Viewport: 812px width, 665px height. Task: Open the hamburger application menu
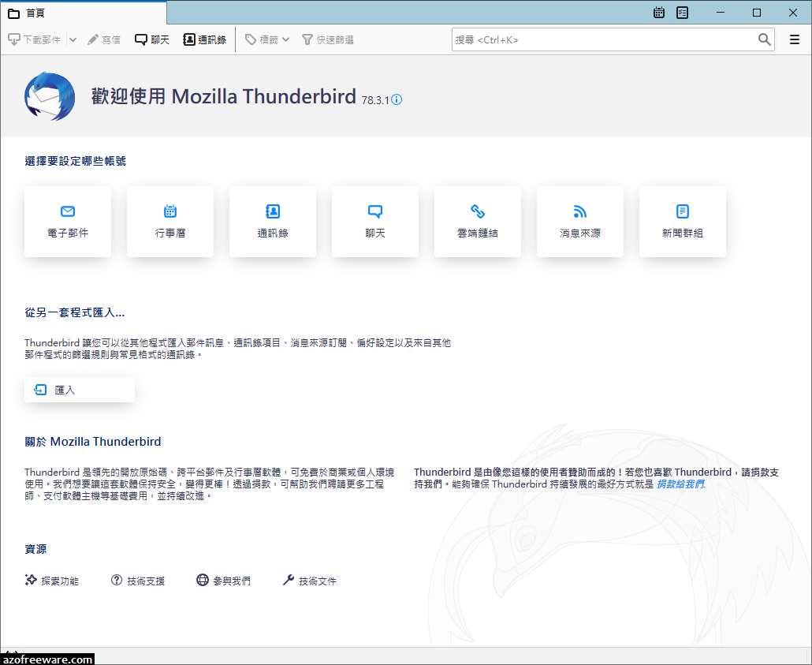[795, 39]
